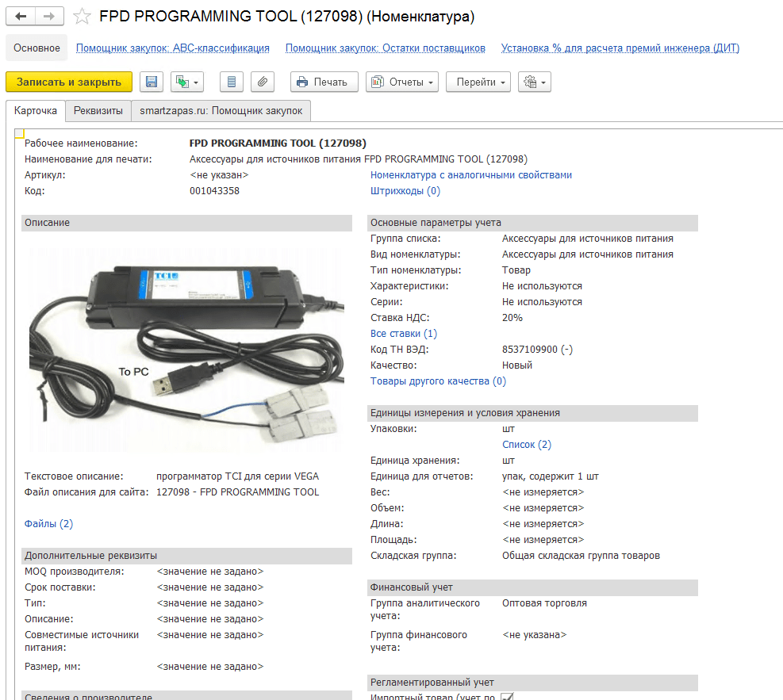The height and width of the screenshot is (700, 783).
Task: Save using the floppy disk icon
Action: coord(152,82)
